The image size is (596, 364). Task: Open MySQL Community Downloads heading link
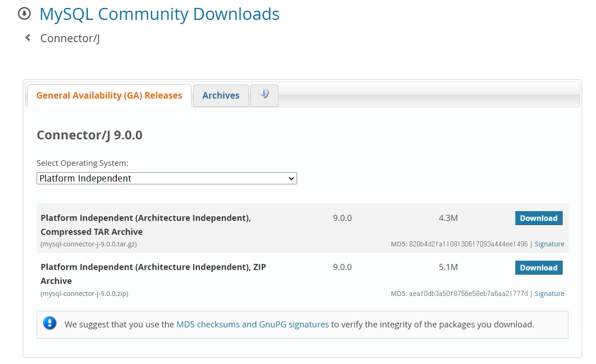pos(159,14)
